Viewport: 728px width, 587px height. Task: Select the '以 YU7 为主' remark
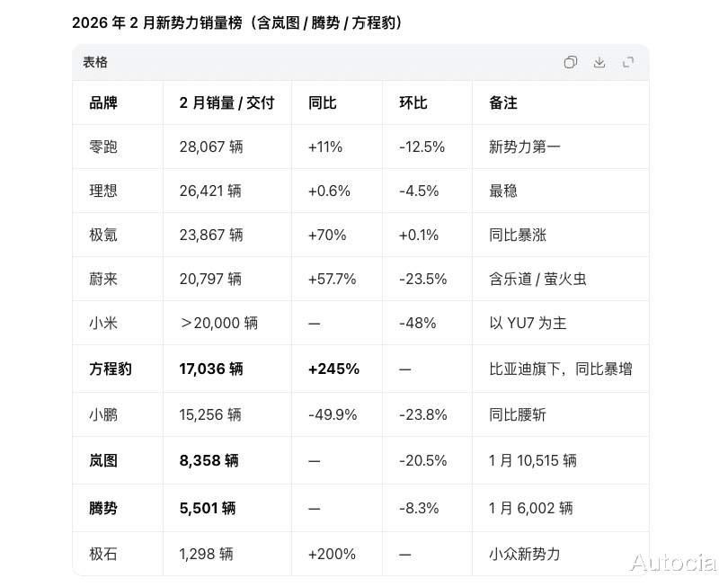pyautogui.click(x=528, y=324)
